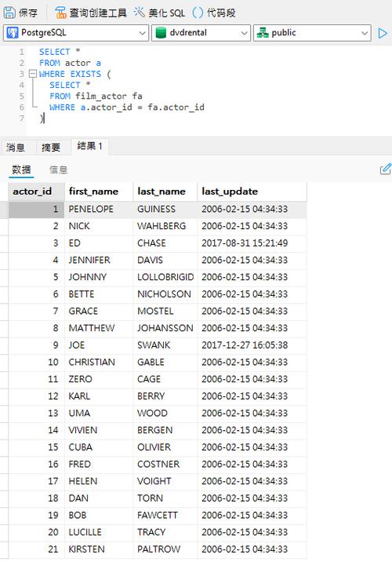
Task: Place cursor after 'fa.actor_id' in editor
Action: (205, 108)
